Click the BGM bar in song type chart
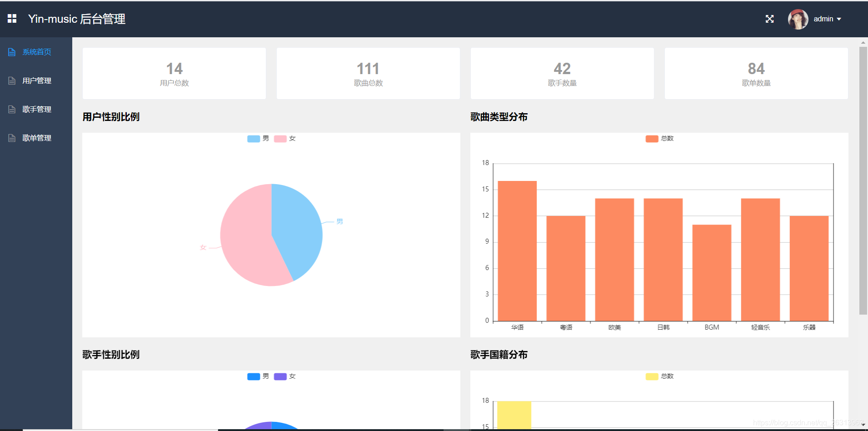 [712, 273]
